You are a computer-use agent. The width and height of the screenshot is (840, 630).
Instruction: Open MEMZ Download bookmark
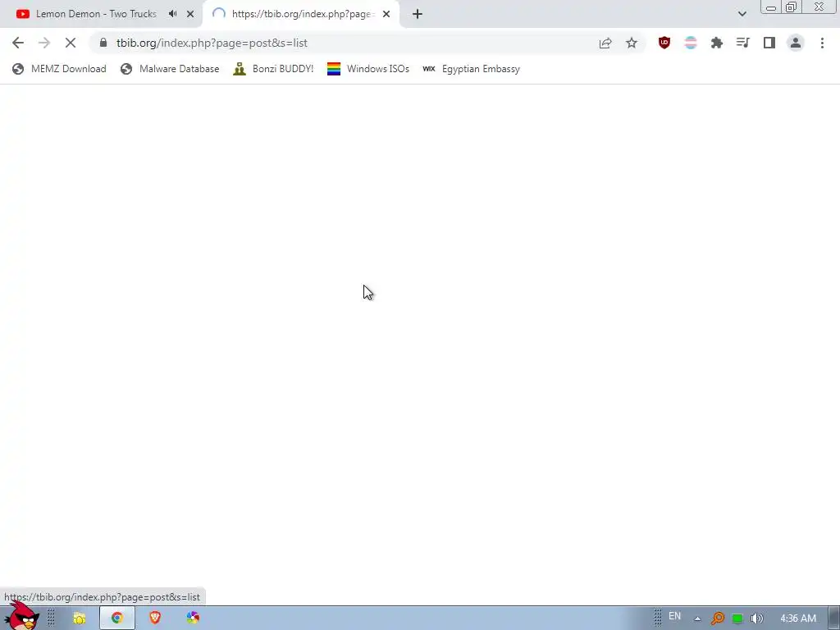59,69
